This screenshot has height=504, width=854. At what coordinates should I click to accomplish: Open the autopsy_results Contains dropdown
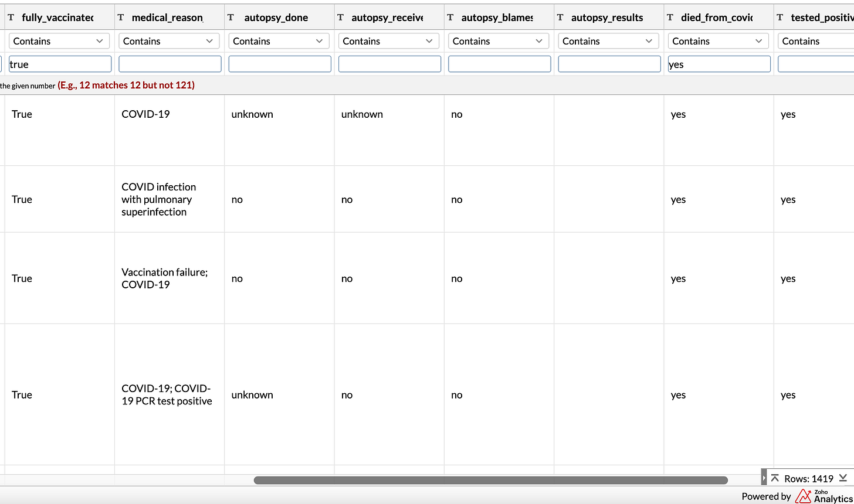tap(608, 41)
